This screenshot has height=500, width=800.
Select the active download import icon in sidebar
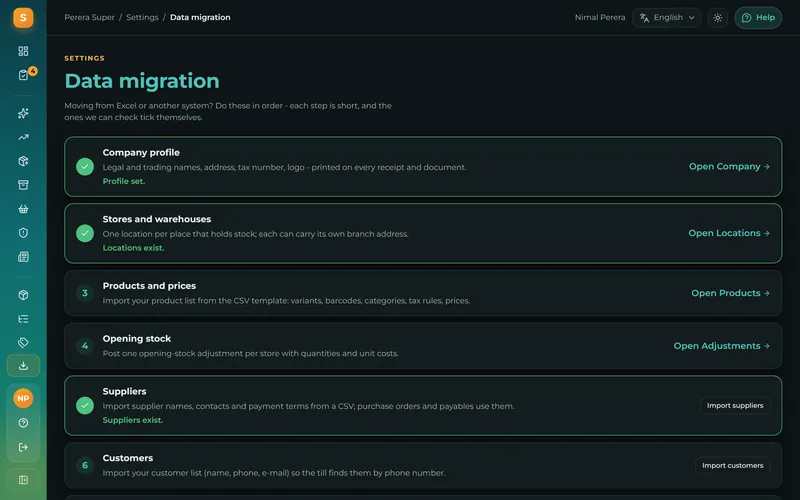23,366
